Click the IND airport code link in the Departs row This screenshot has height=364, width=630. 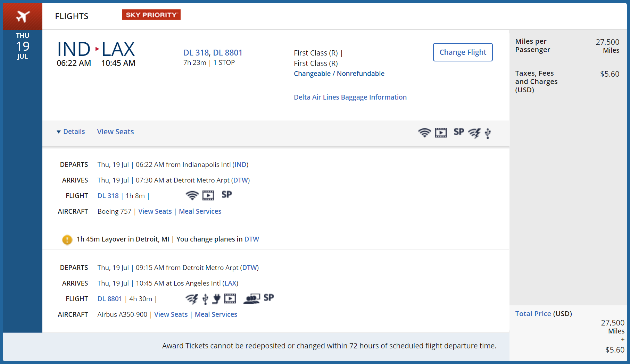pos(240,164)
